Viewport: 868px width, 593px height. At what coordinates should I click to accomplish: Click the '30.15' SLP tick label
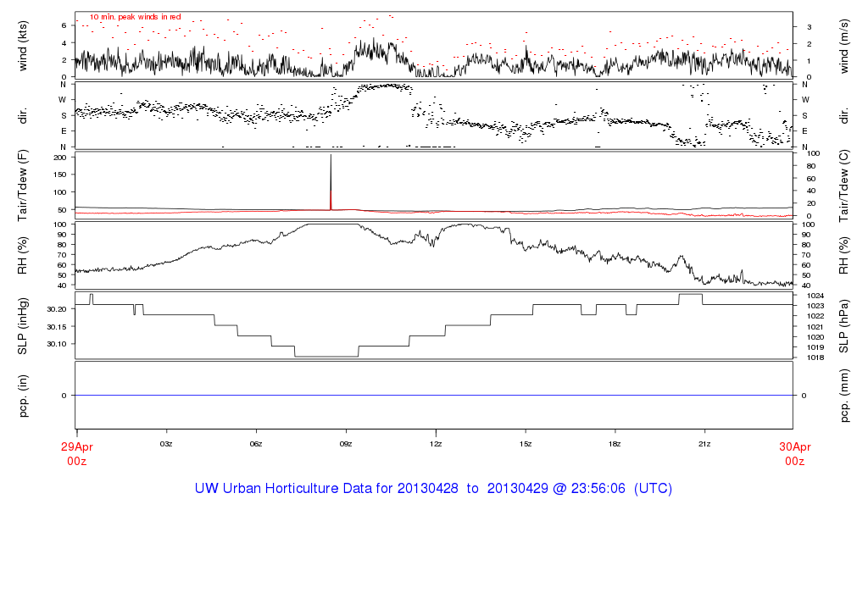tap(57, 327)
